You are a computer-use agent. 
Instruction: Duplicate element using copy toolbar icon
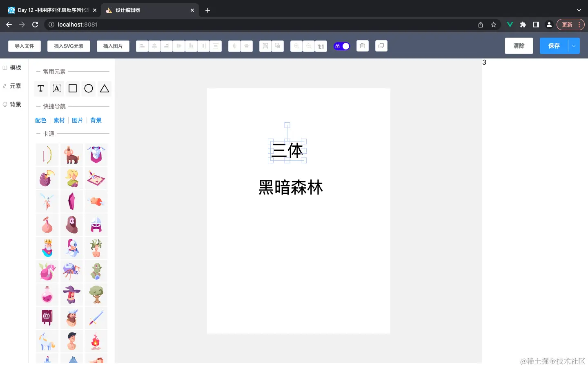pyautogui.click(x=381, y=46)
